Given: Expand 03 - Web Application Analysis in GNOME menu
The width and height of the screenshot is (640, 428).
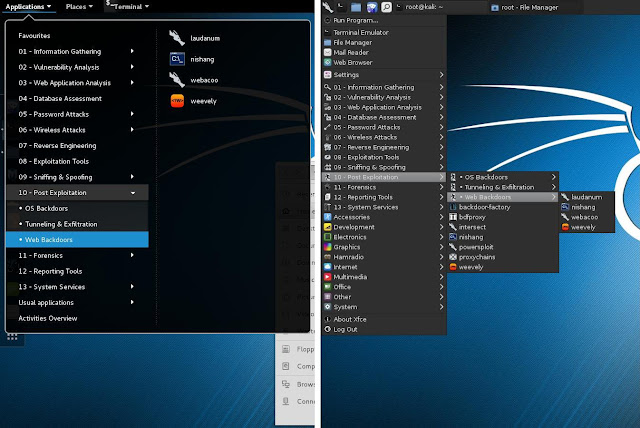Looking at the screenshot, I should coord(77,83).
